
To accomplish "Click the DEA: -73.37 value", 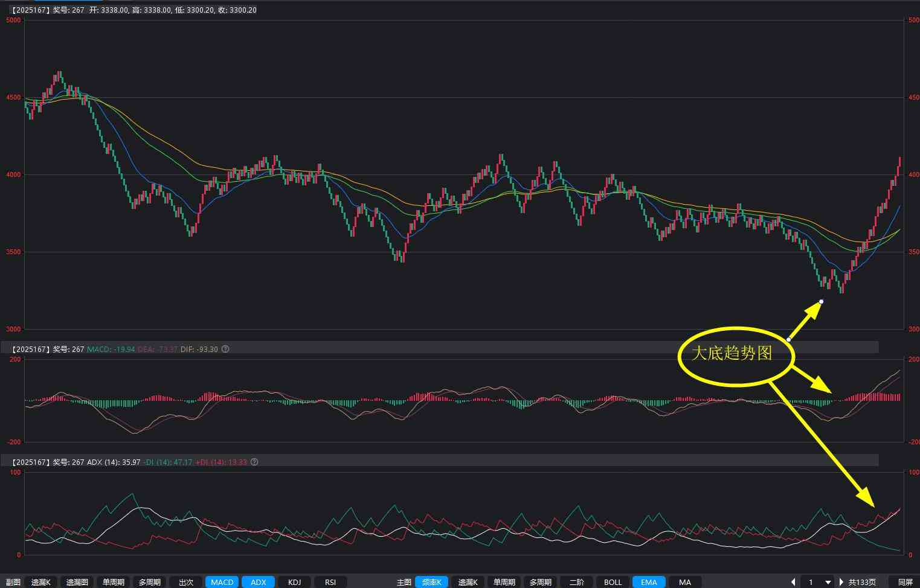I will [158, 349].
